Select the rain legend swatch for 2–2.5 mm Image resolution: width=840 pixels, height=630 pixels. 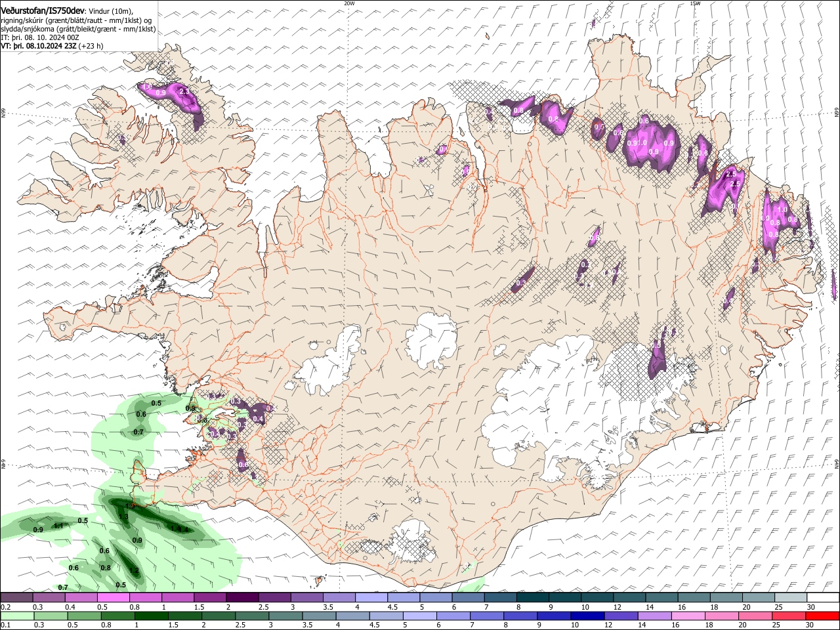pyautogui.click(x=218, y=616)
